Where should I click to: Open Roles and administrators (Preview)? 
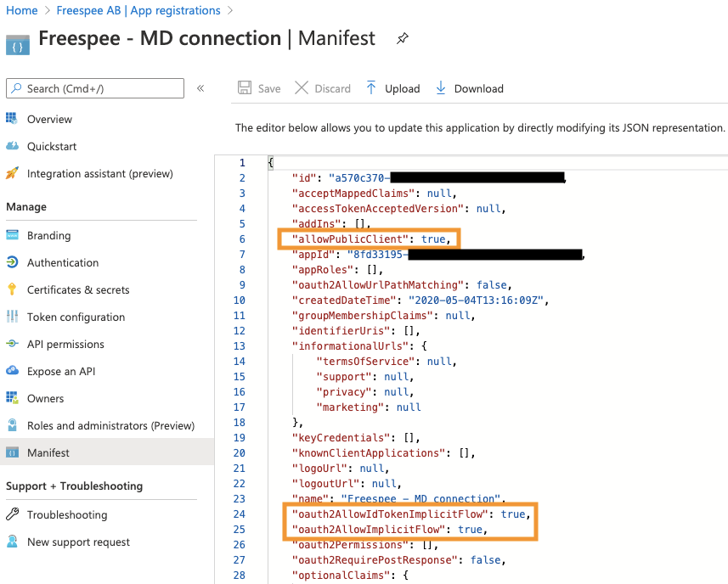tap(110, 425)
